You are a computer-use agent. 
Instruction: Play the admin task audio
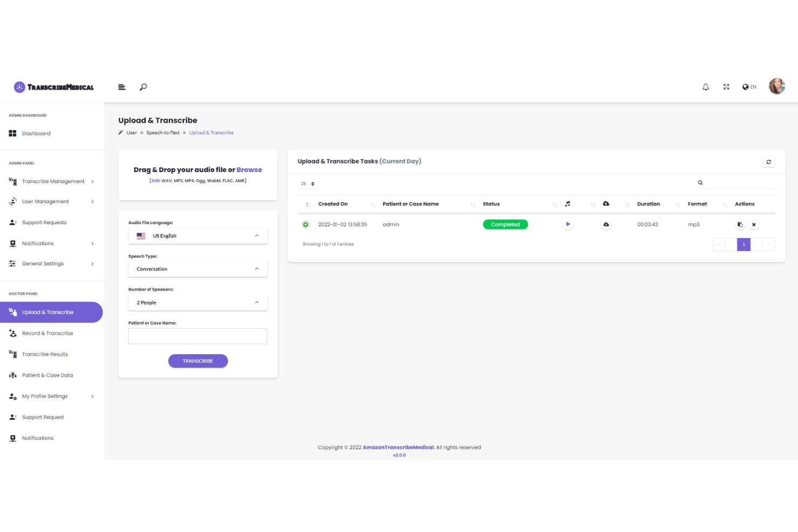pyautogui.click(x=568, y=224)
